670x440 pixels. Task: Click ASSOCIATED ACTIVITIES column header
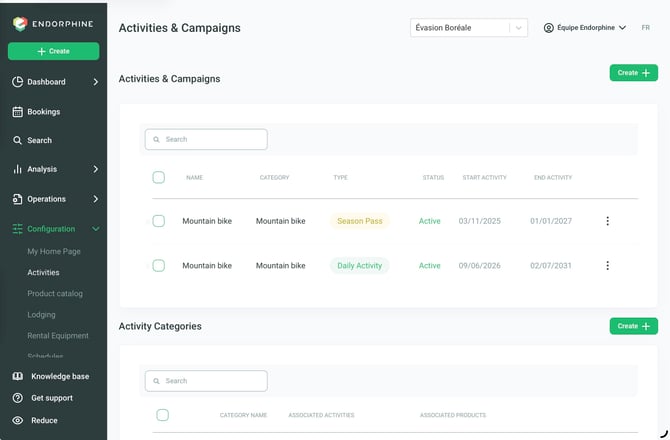(x=321, y=415)
